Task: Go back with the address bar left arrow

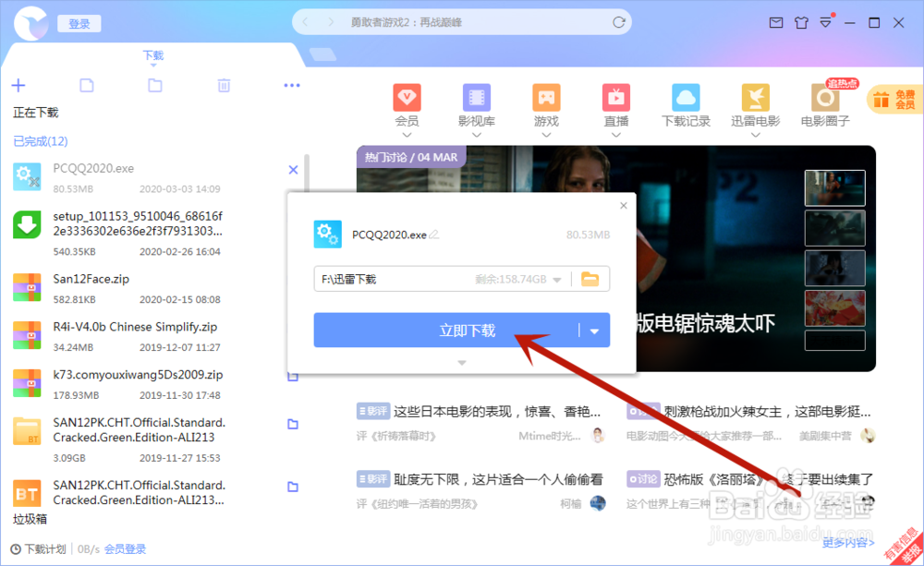Action: tap(305, 22)
